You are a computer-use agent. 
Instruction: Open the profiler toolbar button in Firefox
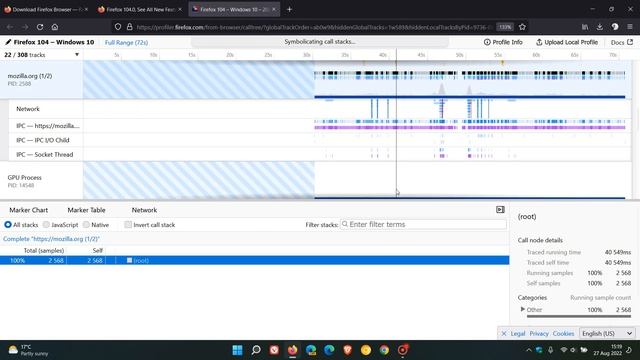(x=615, y=27)
